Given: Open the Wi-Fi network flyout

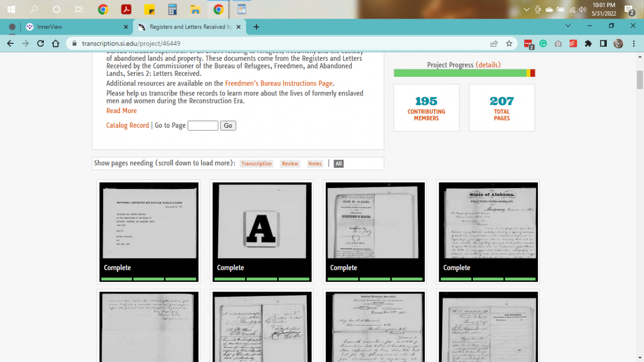Looking at the screenshot, I should click(572, 10).
